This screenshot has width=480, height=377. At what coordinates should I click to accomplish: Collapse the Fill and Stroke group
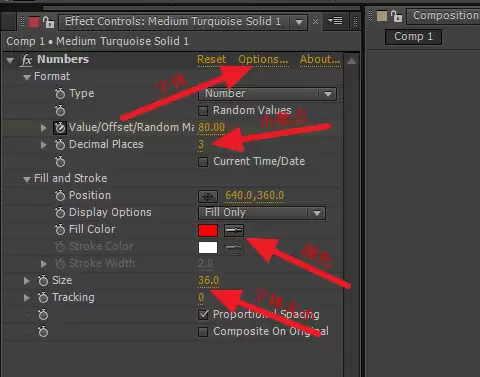[27, 179]
